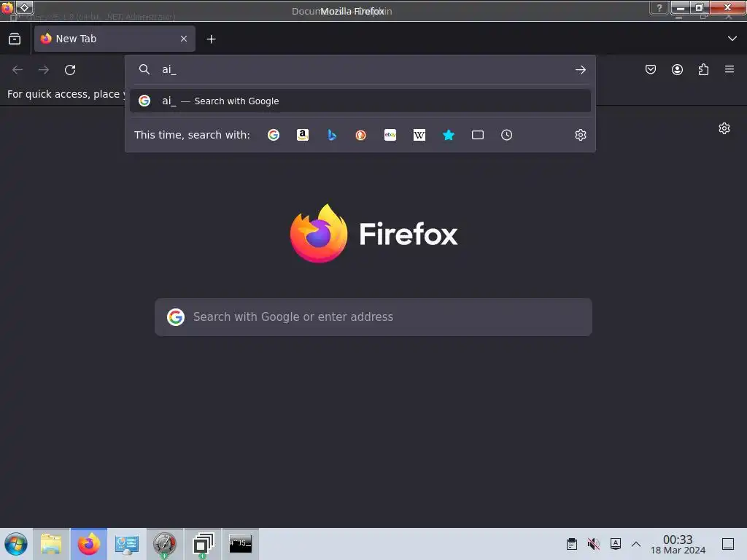Click the diamond icon in the title bar
Viewport: 747px width, 560px height.
24,7
